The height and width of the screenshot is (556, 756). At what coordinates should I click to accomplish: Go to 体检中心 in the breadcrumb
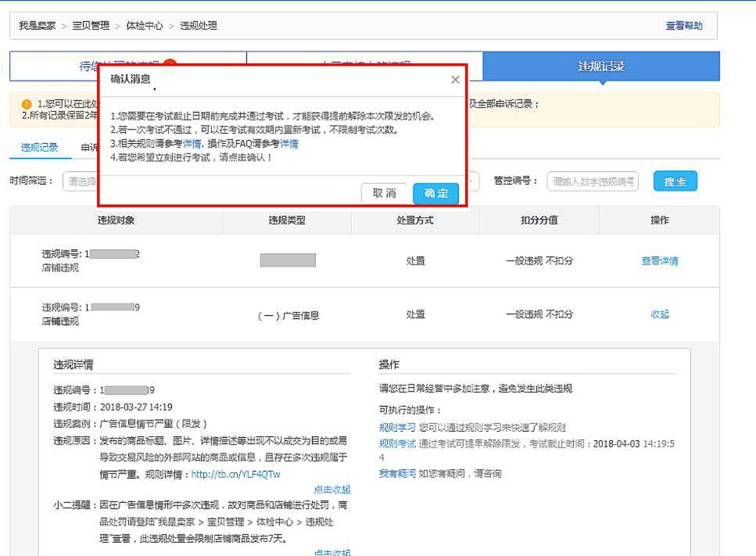click(144, 26)
